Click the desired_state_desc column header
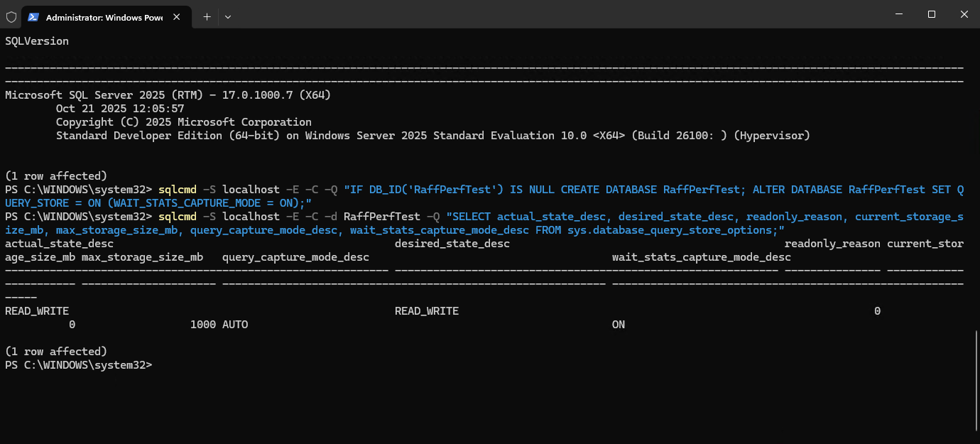The image size is (980, 444). 452,244
